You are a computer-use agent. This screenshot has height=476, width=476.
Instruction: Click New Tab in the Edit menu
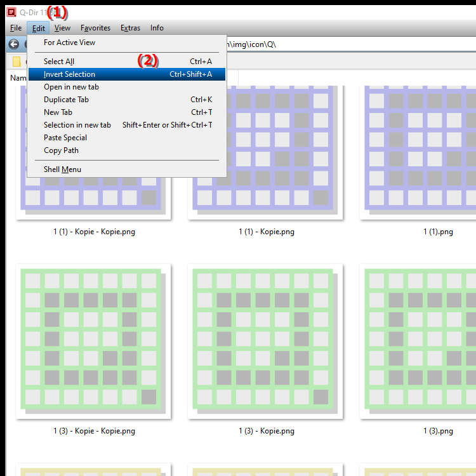[127, 112]
